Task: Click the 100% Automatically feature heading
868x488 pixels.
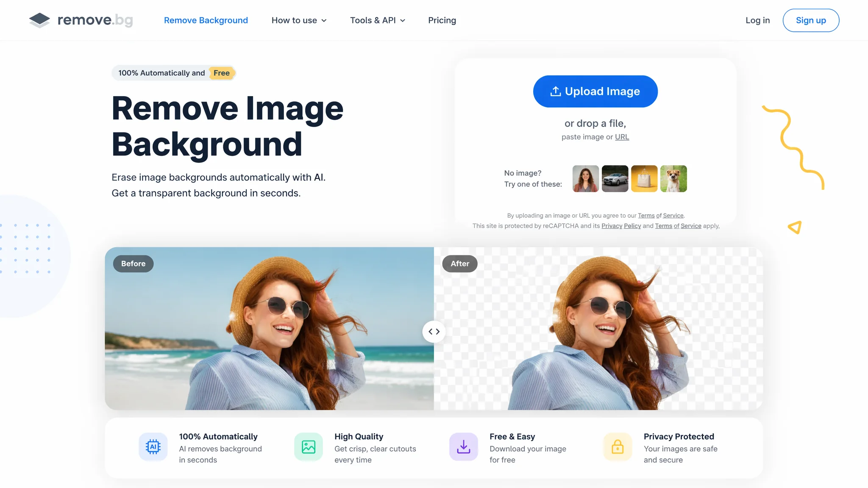Action: point(218,437)
